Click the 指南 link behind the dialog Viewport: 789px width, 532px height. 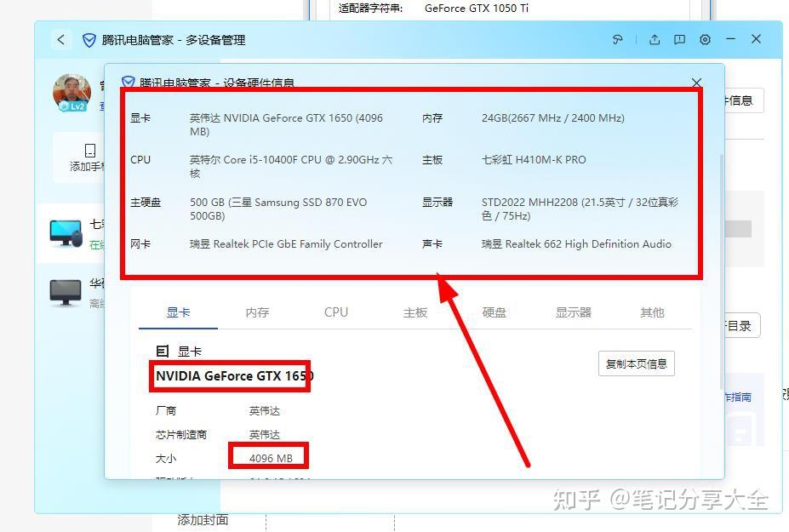[738, 398]
